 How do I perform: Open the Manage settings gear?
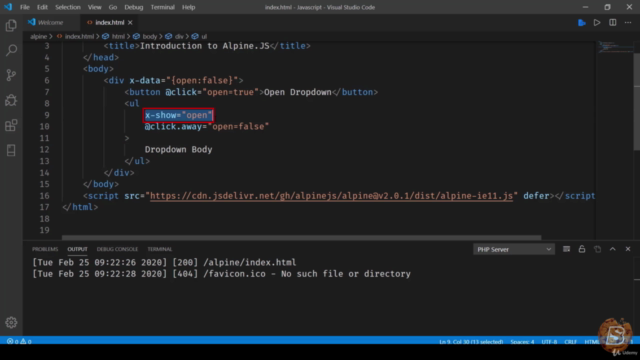click(x=11, y=322)
